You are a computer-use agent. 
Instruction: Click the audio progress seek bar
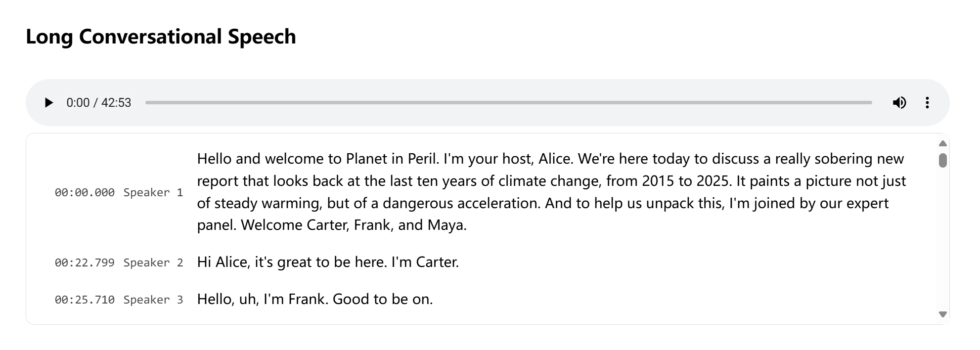(x=508, y=103)
